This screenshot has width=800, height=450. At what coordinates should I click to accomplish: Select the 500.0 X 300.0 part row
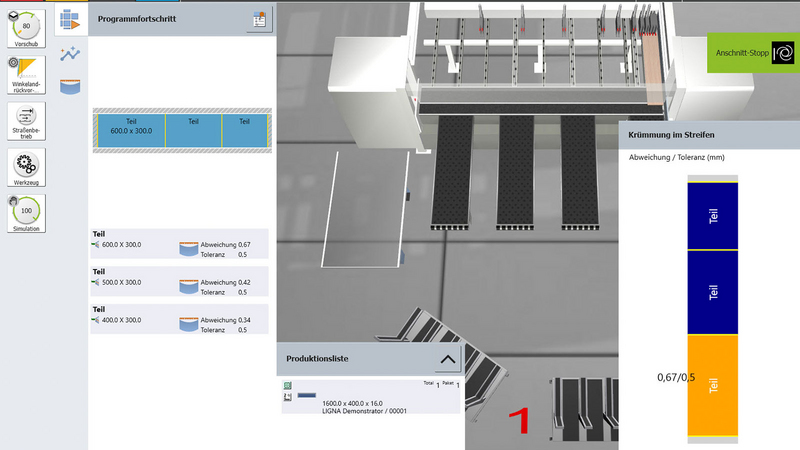point(179,282)
